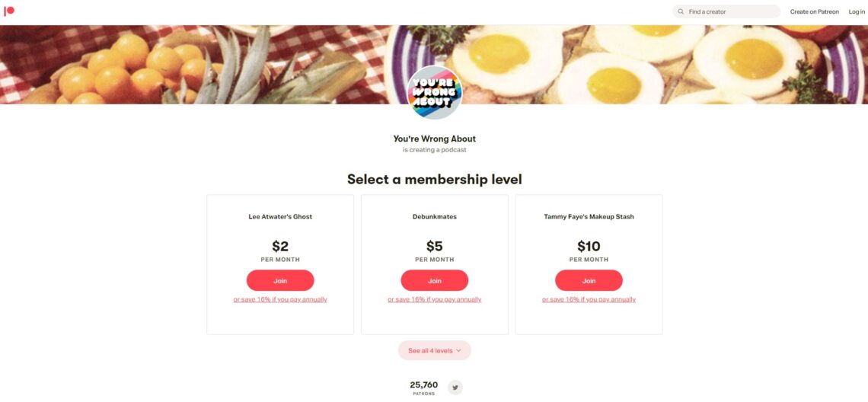Click the You're Wrong About page name
This screenshot has width=868, height=402.
click(x=435, y=139)
